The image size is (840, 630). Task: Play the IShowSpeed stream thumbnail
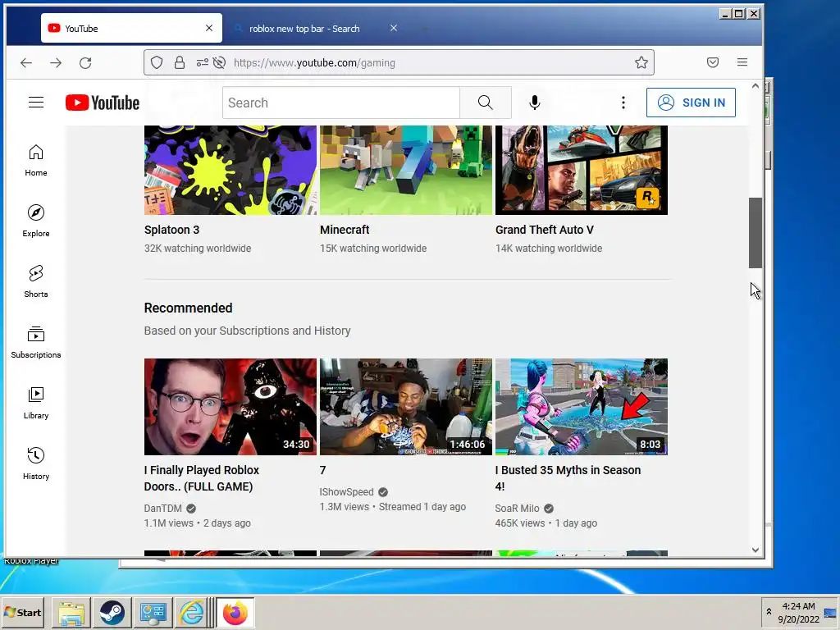[x=406, y=407]
